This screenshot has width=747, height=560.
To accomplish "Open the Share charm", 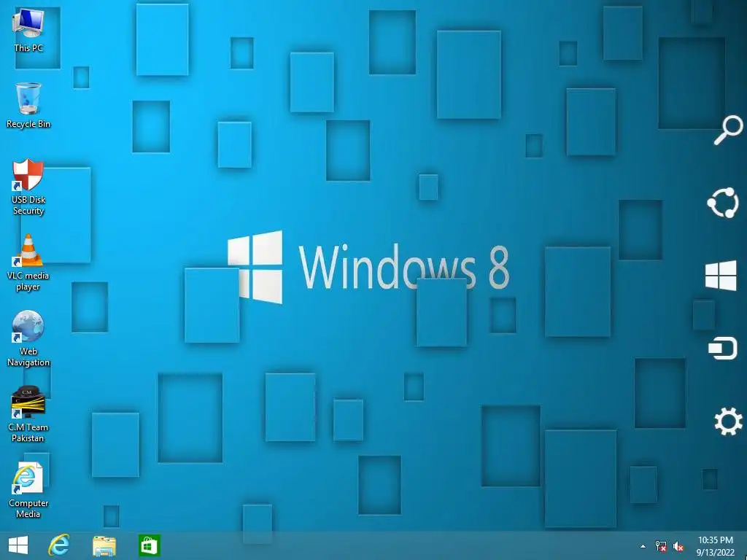I will point(723,203).
